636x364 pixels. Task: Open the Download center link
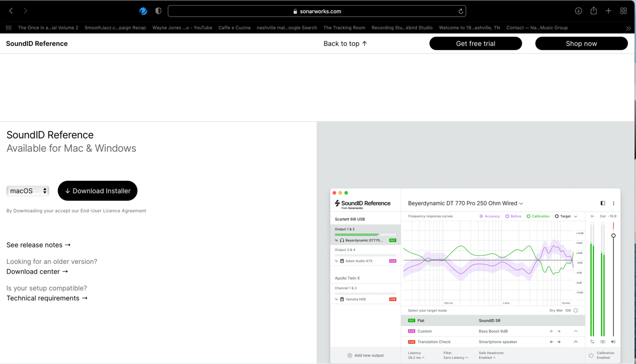tap(38, 272)
